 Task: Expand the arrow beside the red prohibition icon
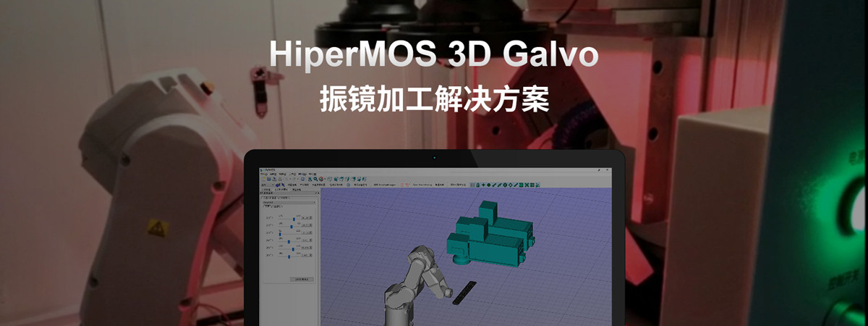point(325,179)
